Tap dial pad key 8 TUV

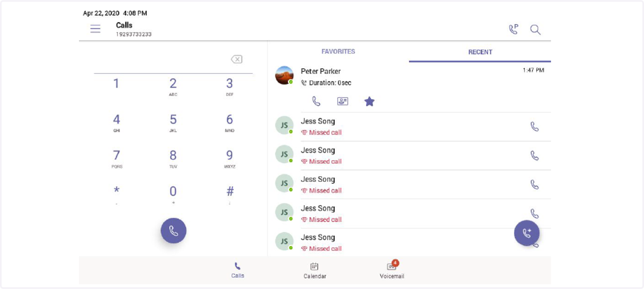pos(173,158)
